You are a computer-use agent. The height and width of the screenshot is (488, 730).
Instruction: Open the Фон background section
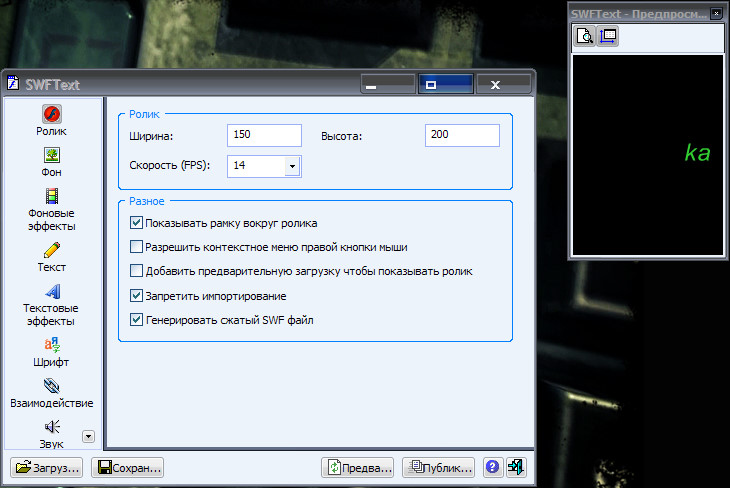[51, 162]
